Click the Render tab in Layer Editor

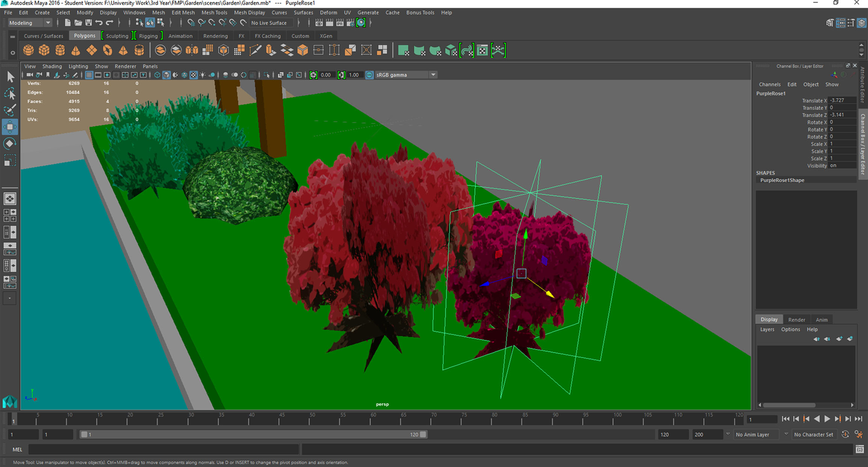[x=796, y=320]
